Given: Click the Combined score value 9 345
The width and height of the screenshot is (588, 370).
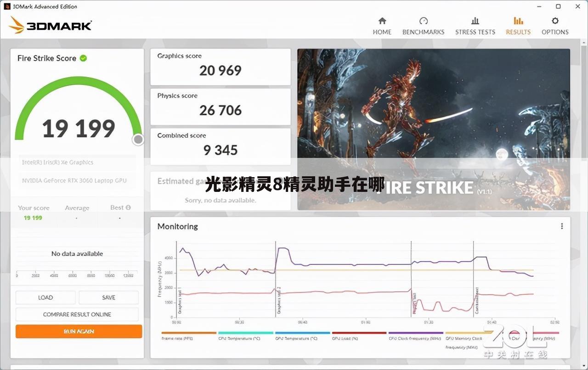Looking at the screenshot, I should pos(220,150).
